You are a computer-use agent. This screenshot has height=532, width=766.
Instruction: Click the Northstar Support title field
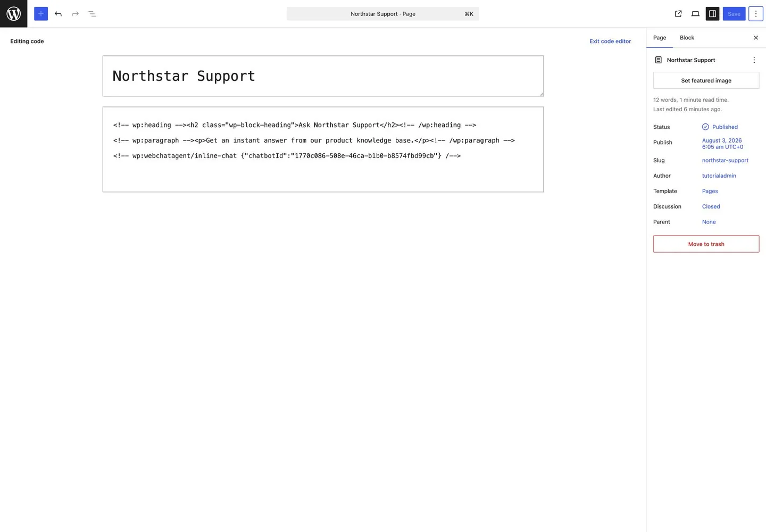coord(323,76)
